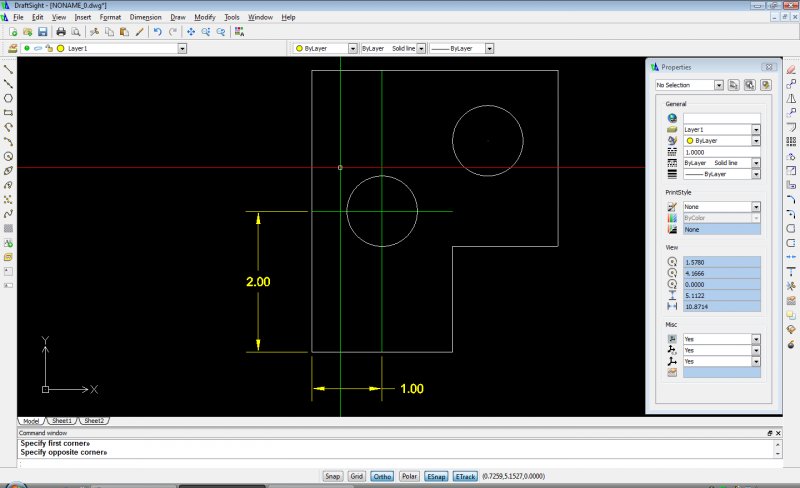
Task: Open the Layers Manager icon
Action: 13,48
